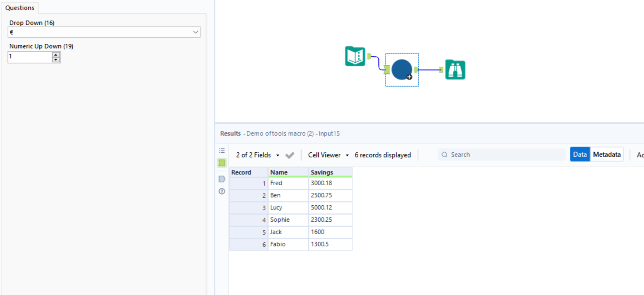644x295 pixels.
Task: Select the green input anchor results view
Action: pos(222,163)
